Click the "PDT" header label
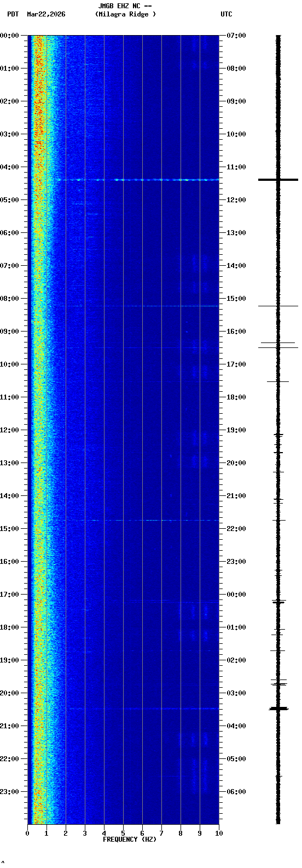The height and width of the screenshot is (868, 302). [x=13, y=14]
